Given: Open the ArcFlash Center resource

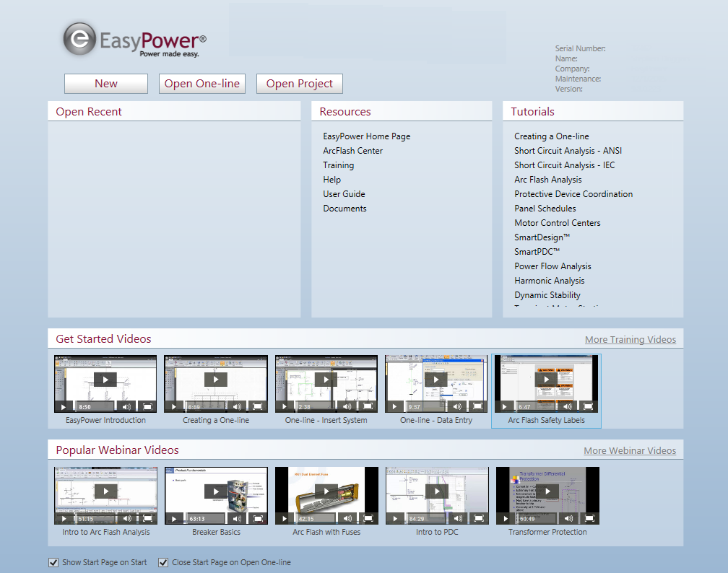Looking at the screenshot, I should click(352, 151).
